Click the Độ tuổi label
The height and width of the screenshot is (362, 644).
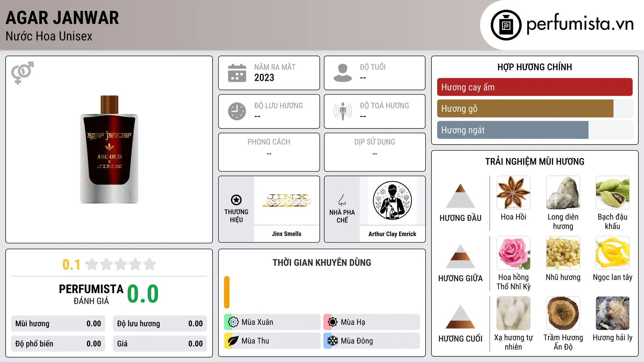373,67
